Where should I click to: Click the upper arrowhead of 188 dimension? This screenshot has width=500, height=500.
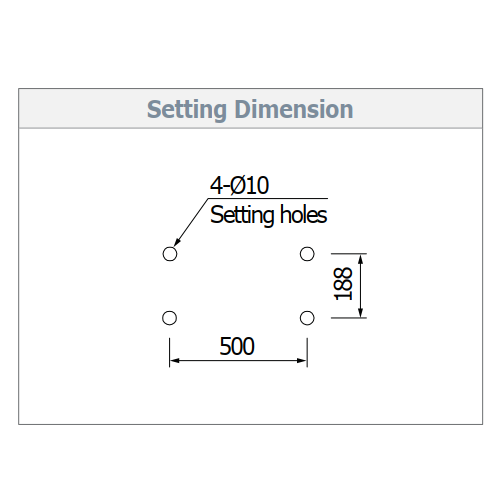[x=360, y=259]
